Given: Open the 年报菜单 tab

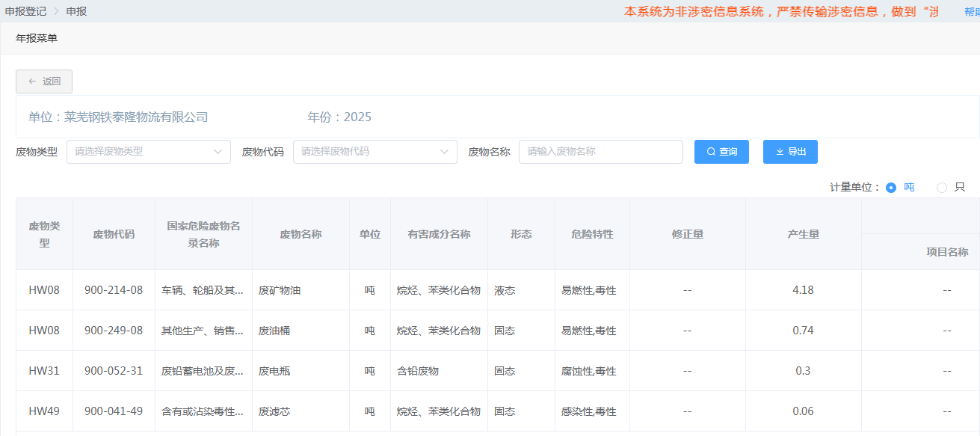Looking at the screenshot, I should point(37,38).
